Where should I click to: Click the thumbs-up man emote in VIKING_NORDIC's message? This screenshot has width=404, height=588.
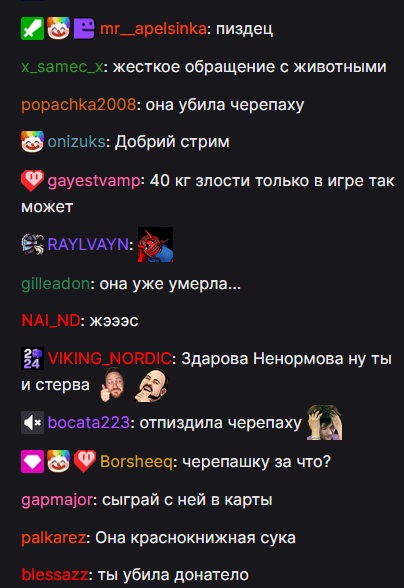pyautogui.click(x=113, y=384)
